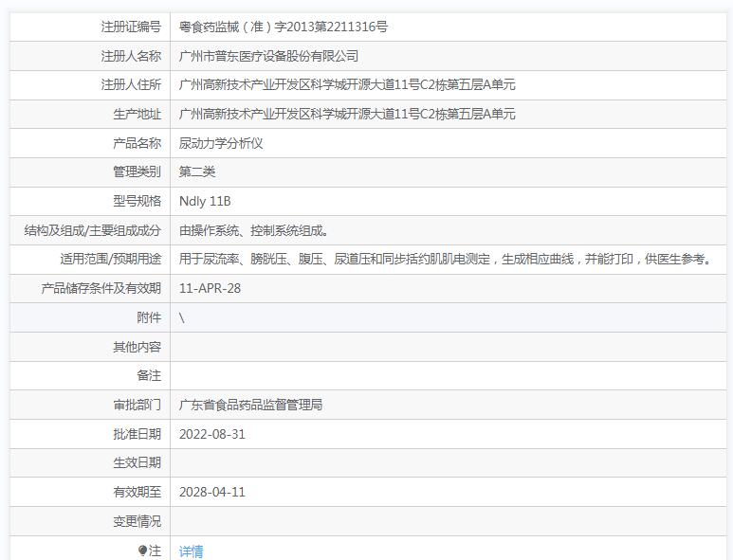733x560 pixels.
Task: Click the 适用范围 description starting 用于尿流率
Action: pyautogui.click(x=446, y=260)
